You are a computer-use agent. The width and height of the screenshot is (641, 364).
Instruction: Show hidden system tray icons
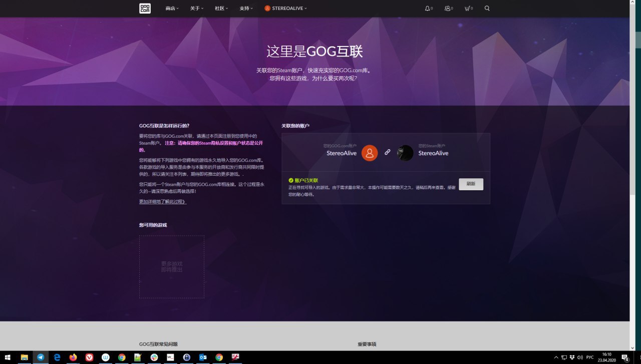coord(556,357)
